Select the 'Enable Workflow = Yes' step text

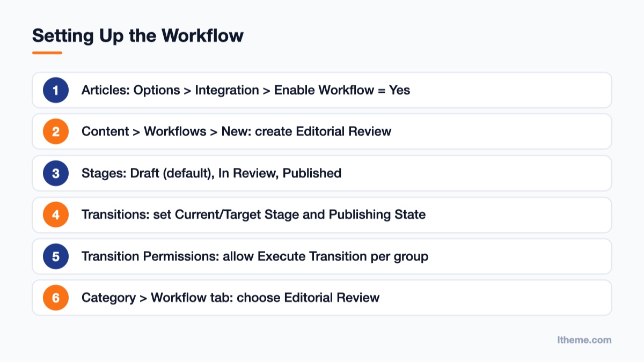pos(342,90)
